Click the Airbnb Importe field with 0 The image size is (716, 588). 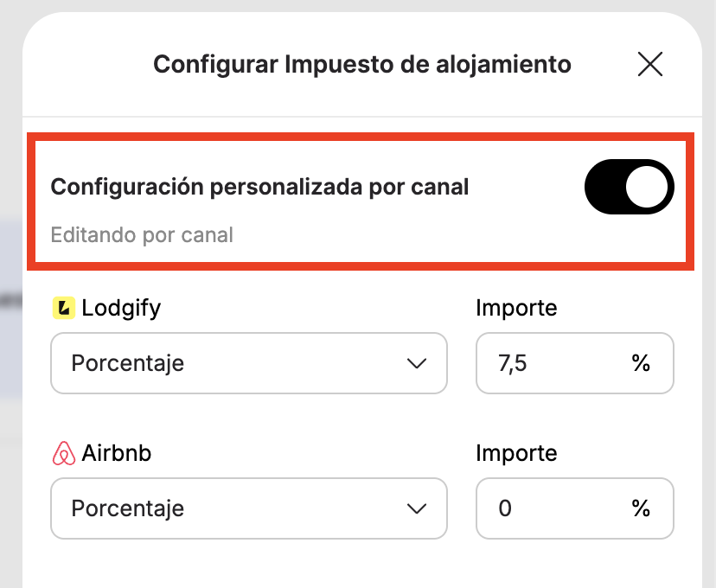point(575,508)
